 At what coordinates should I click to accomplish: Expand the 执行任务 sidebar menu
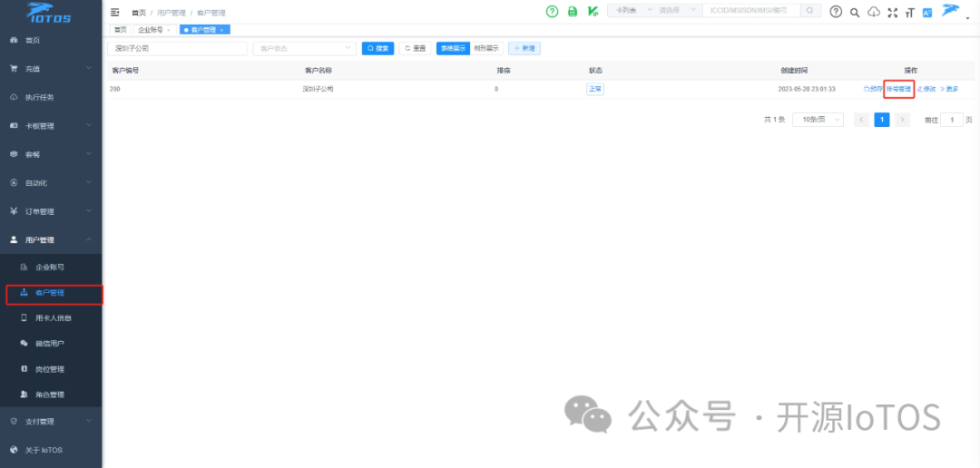click(51, 97)
